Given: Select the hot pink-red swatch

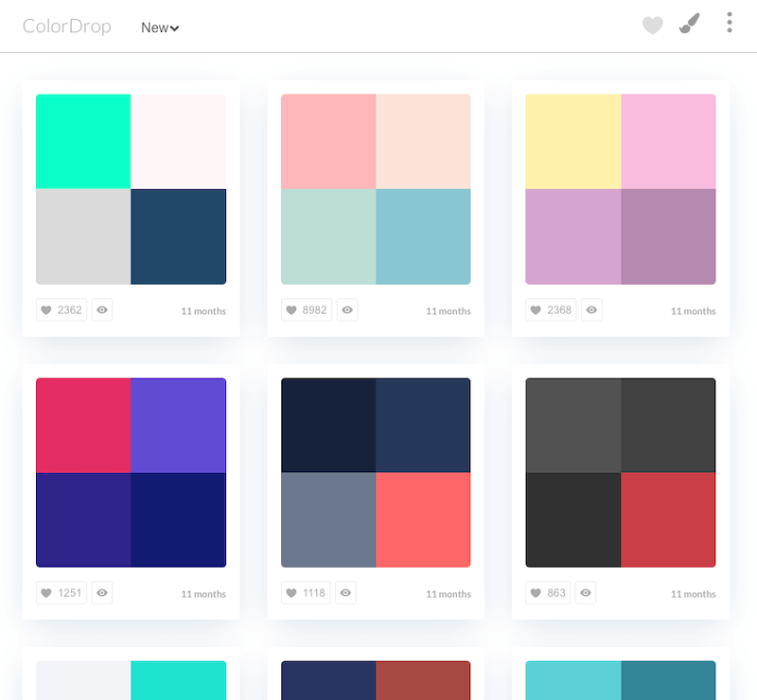Looking at the screenshot, I should tap(83, 426).
